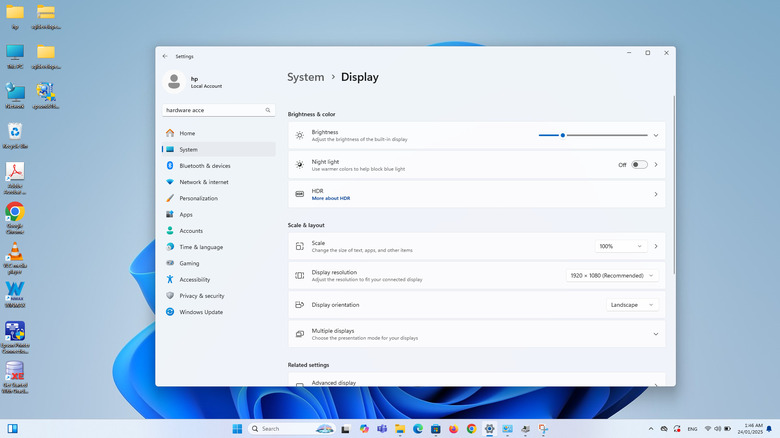
Task: Toggle the Night light switch
Action: coord(639,165)
